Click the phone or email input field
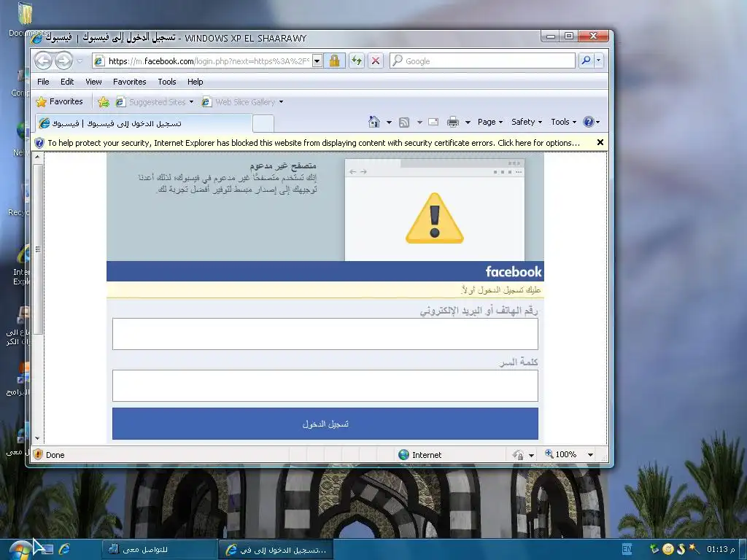747x560 pixels. click(325, 334)
